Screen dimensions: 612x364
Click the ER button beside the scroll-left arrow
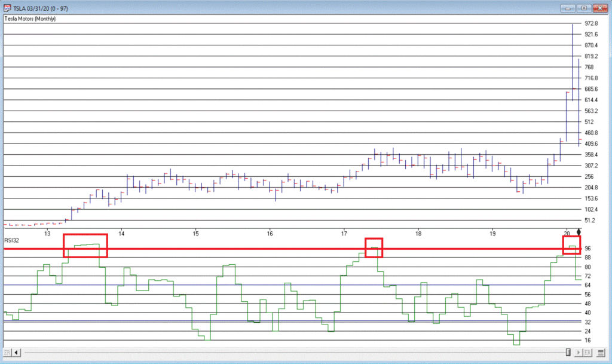click(7, 353)
